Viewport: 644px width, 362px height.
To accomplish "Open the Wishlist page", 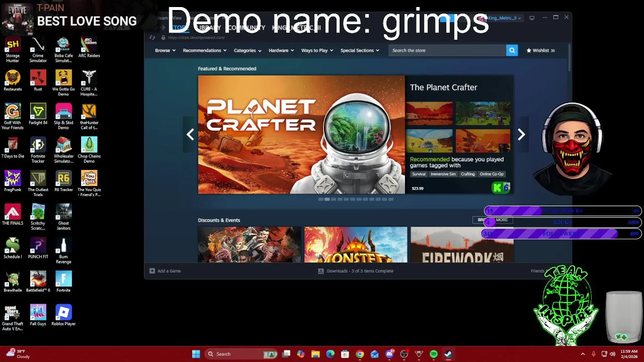I will tap(540, 50).
